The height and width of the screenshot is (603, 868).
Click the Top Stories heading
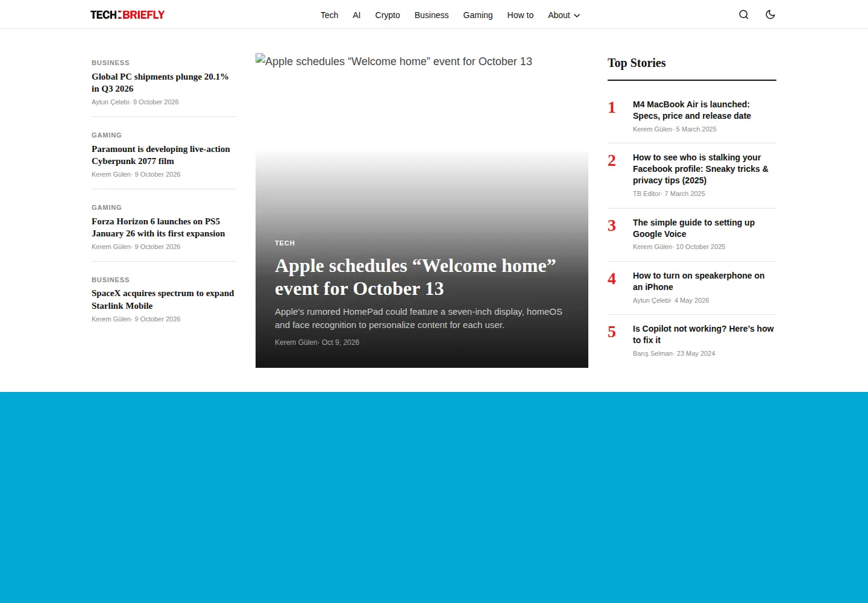637,63
